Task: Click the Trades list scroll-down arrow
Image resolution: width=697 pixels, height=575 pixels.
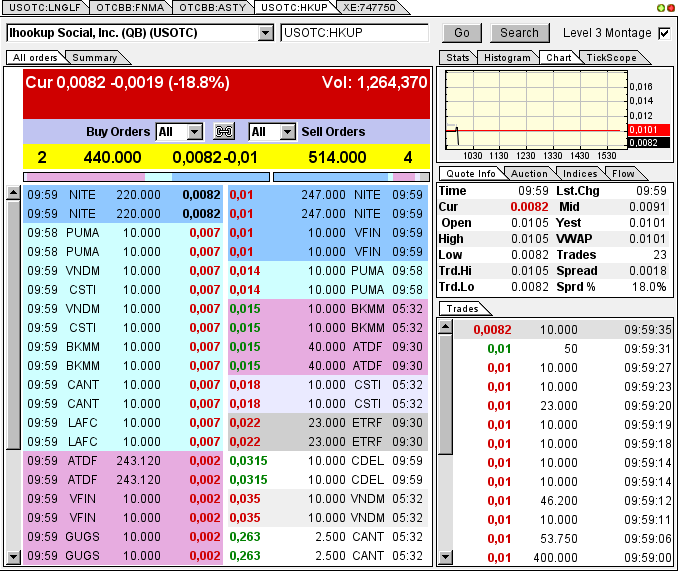Action: [445, 558]
